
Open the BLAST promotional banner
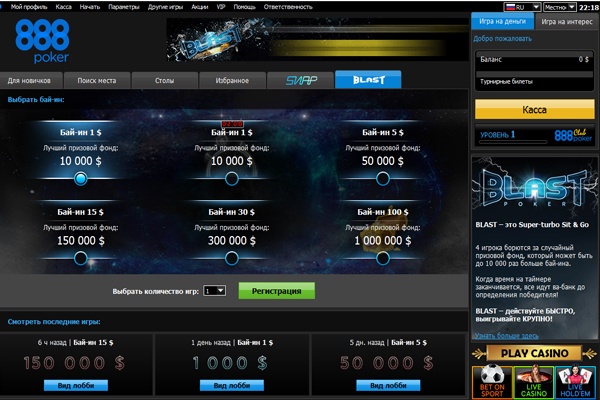318,39
